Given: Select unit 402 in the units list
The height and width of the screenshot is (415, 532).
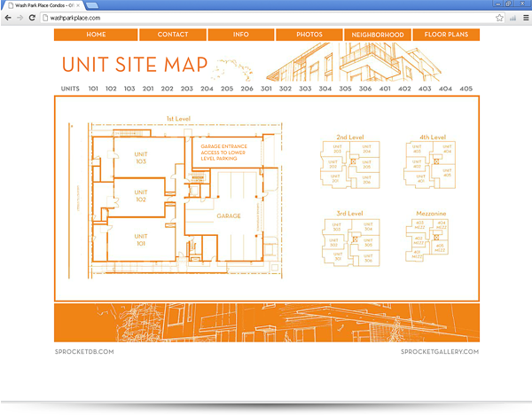Looking at the screenshot, I should click(x=404, y=89).
